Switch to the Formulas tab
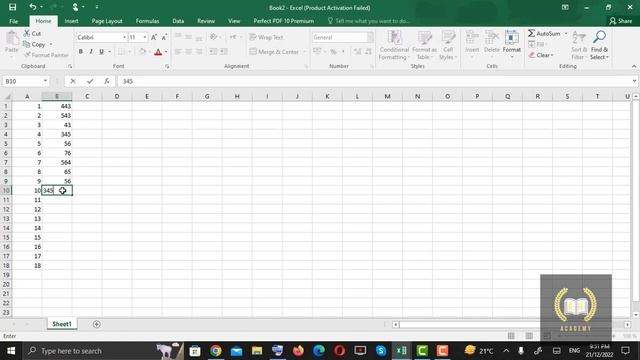 (x=147, y=21)
